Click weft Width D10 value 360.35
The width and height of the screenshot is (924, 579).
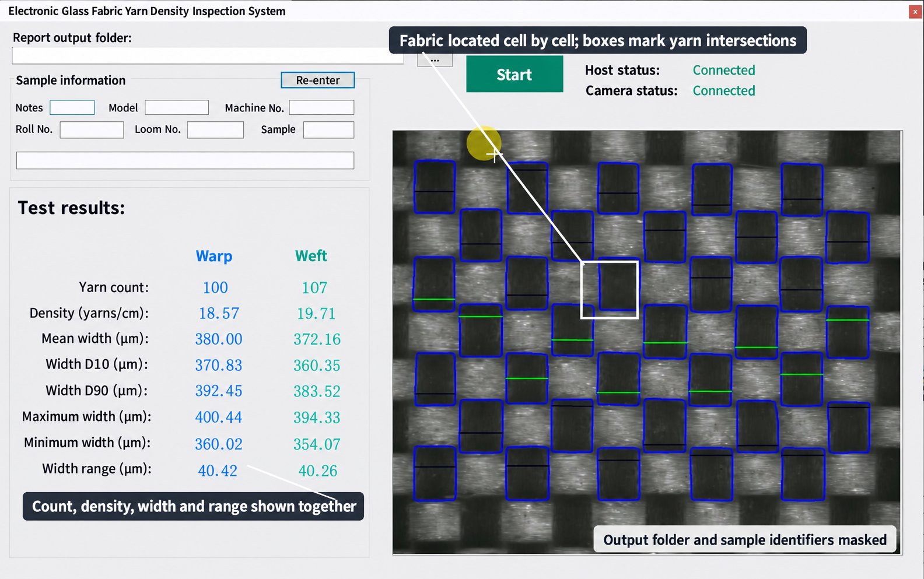(x=317, y=366)
